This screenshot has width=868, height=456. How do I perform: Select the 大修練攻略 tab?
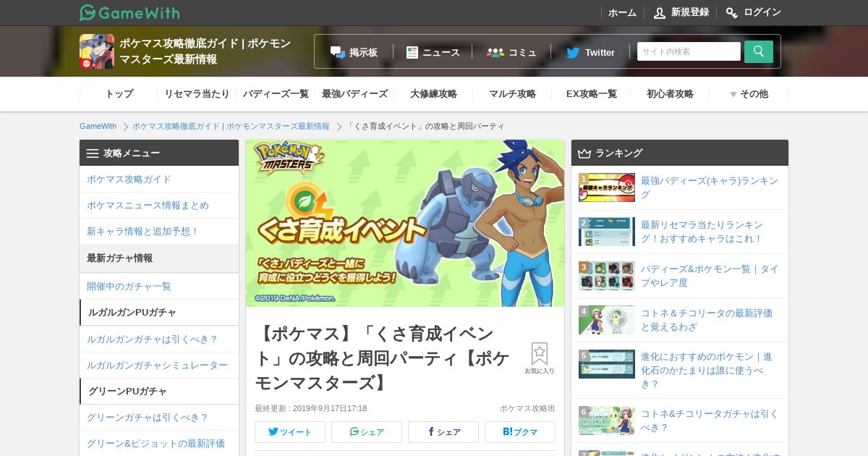[x=433, y=94]
